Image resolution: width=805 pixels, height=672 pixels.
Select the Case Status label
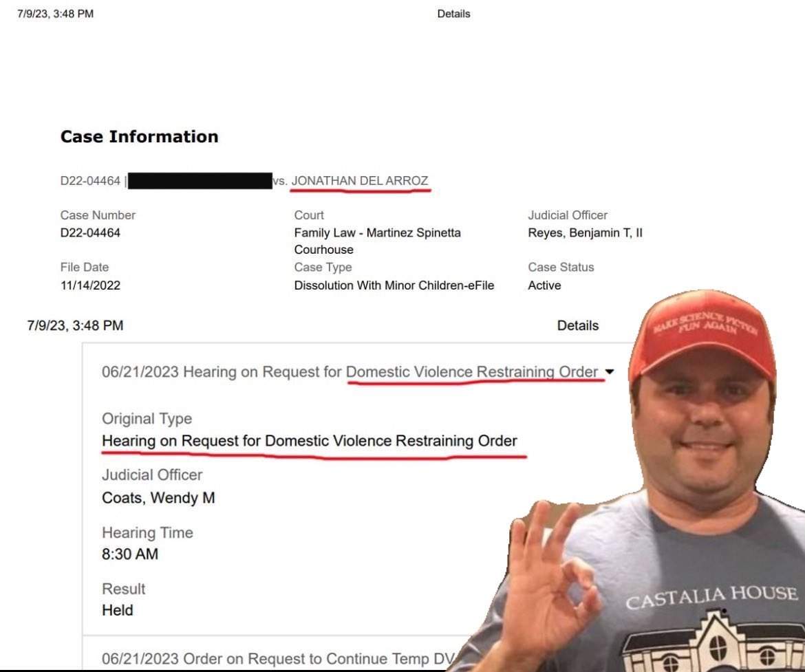(561, 267)
